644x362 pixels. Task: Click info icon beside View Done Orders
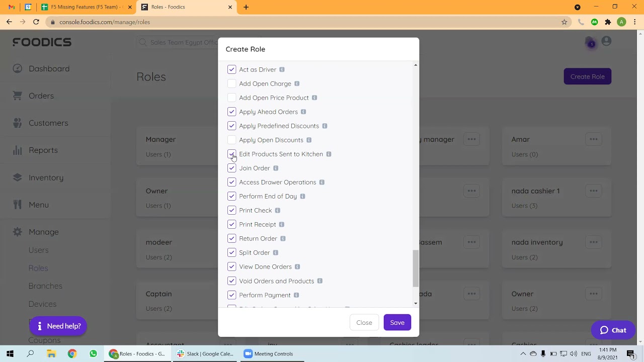[x=297, y=266]
